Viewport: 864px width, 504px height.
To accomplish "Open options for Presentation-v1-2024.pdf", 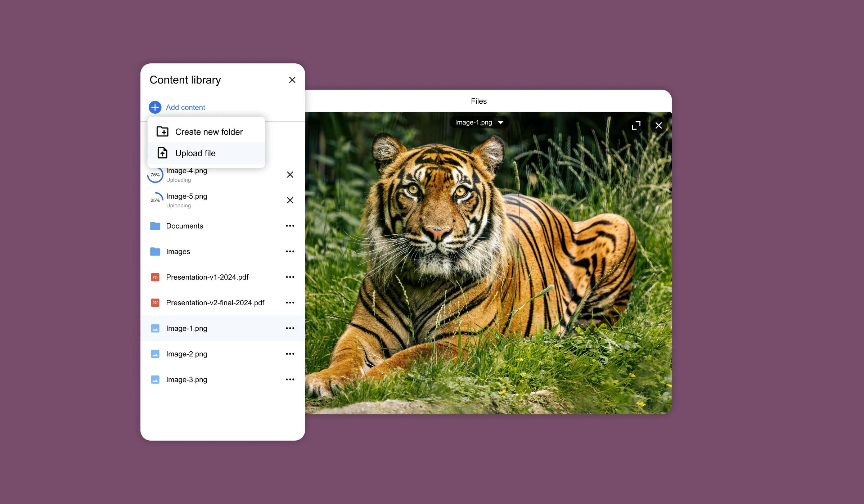I will [290, 277].
